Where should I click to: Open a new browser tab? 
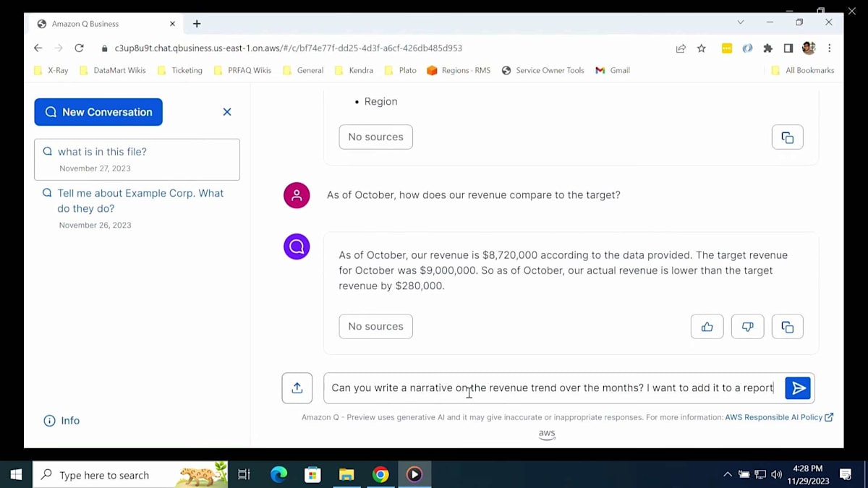pos(197,24)
